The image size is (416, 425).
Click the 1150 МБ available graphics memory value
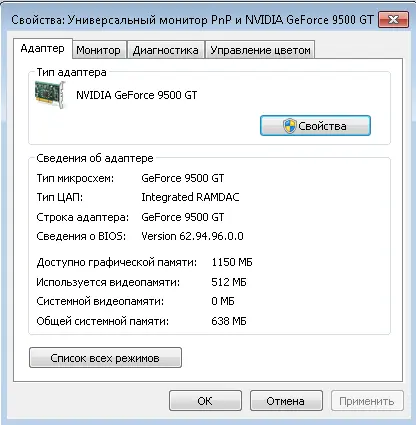pyautogui.click(x=232, y=262)
